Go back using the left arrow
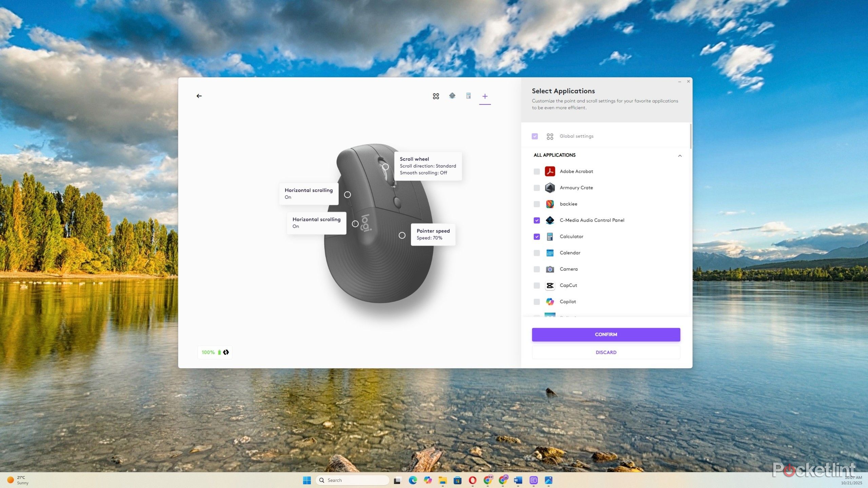This screenshot has width=868, height=488. tap(199, 96)
